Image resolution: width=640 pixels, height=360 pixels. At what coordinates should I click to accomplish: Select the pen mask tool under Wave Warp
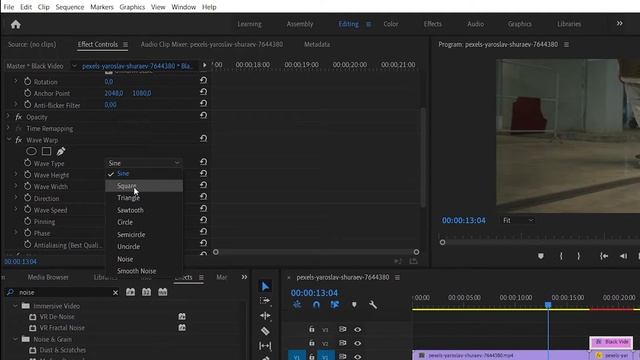(61, 151)
